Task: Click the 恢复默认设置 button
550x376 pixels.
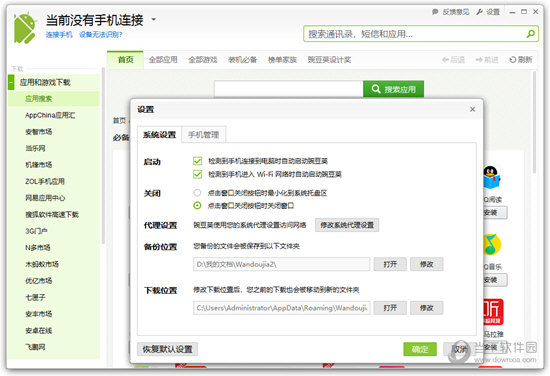Action: pyautogui.click(x=167, y=349)
